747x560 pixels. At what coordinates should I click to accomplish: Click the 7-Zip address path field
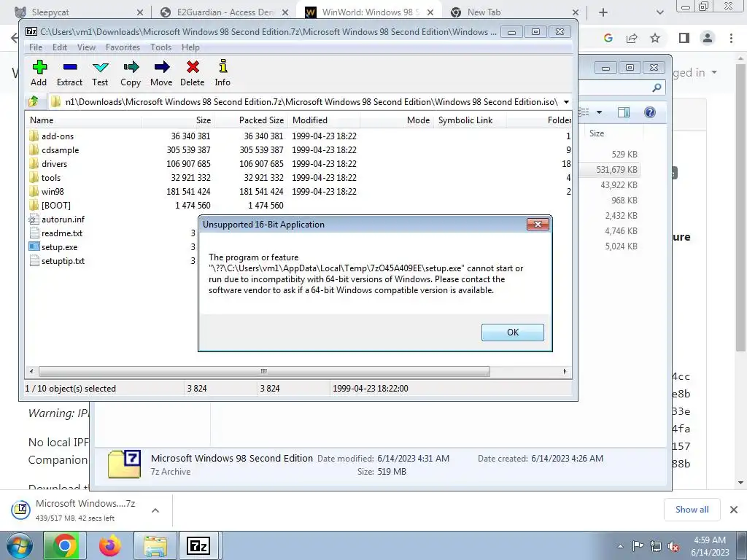[x=305, y=102]
